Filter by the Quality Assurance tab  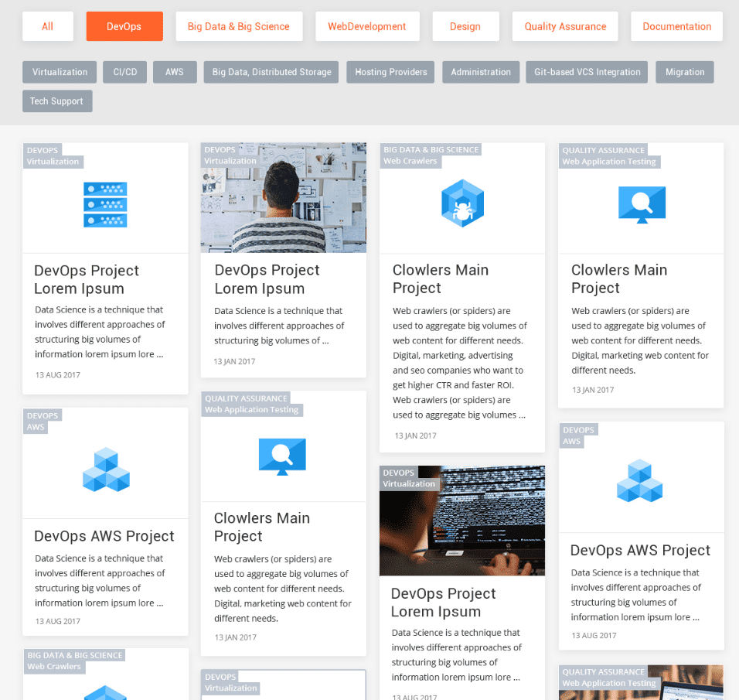point(565,26)
